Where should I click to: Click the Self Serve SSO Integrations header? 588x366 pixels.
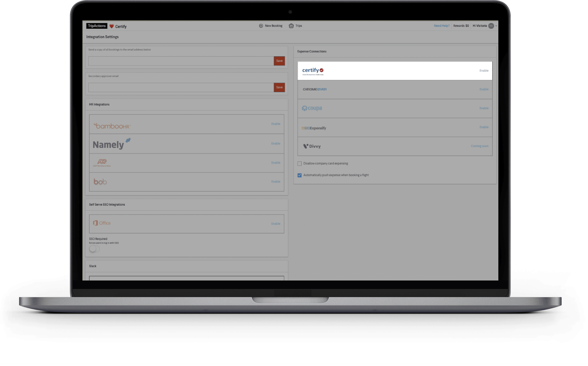[x=107, y=205]
